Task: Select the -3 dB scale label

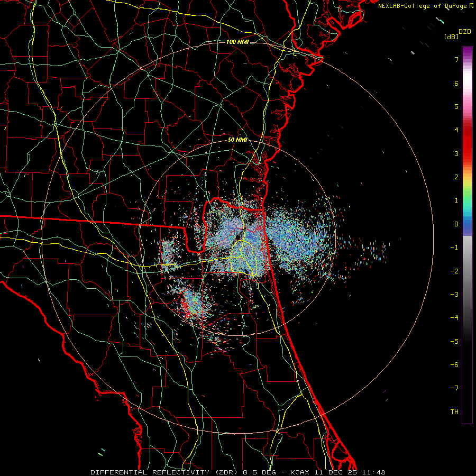Action: tap(454, 294)
